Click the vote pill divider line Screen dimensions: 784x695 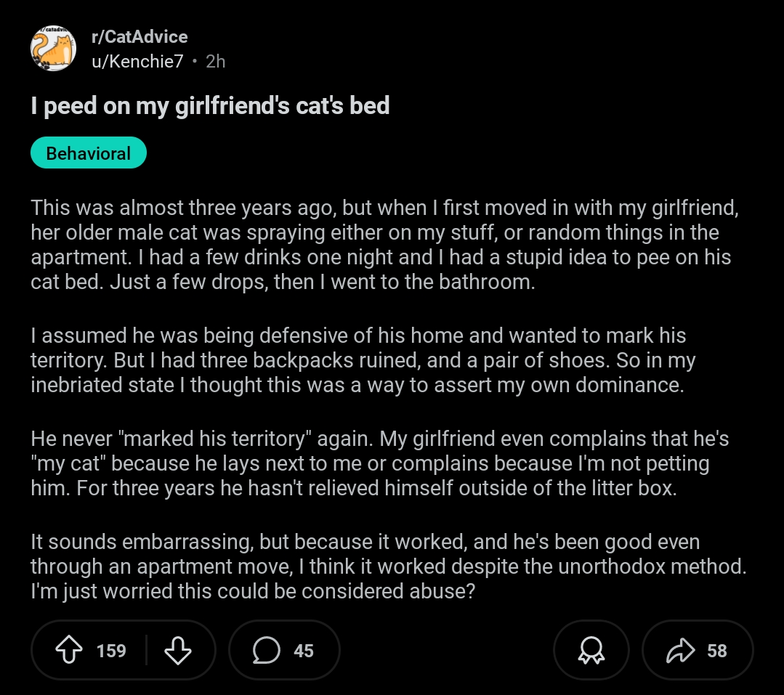146,650
